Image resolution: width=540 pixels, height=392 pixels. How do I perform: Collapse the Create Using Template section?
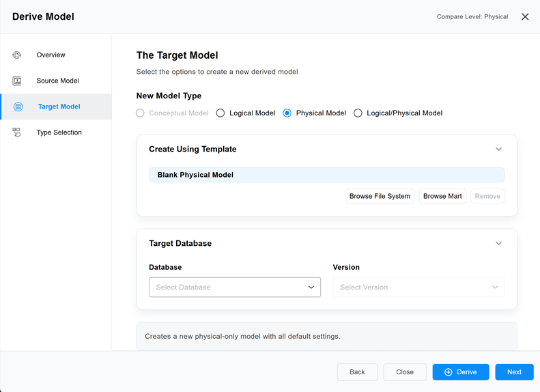[x=498, y=149]
